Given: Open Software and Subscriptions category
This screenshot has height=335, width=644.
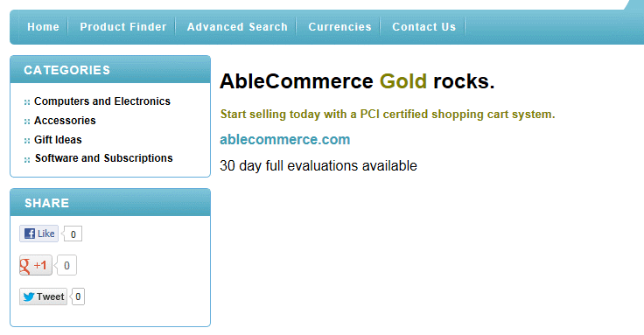Looking at the screenshot, I should 104,158.
